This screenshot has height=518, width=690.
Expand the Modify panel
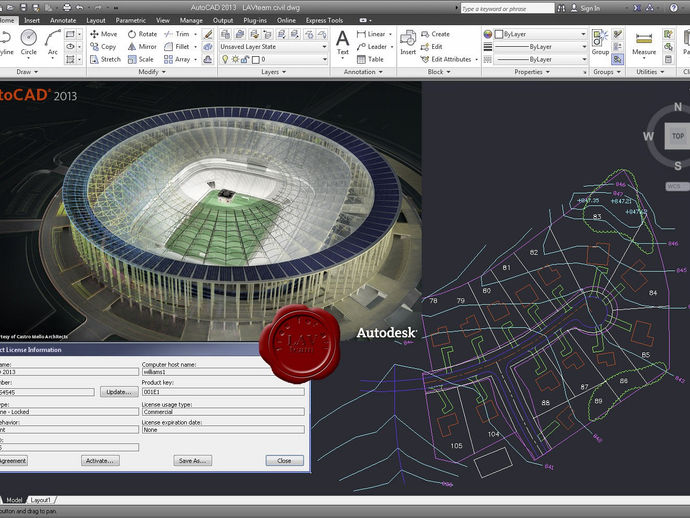click(152, 72)
